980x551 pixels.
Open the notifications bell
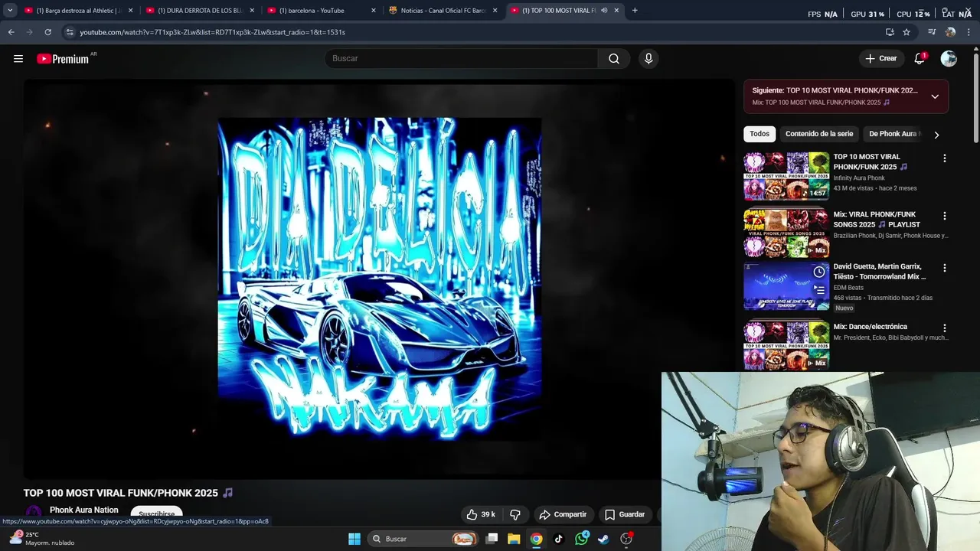[920, 59]
